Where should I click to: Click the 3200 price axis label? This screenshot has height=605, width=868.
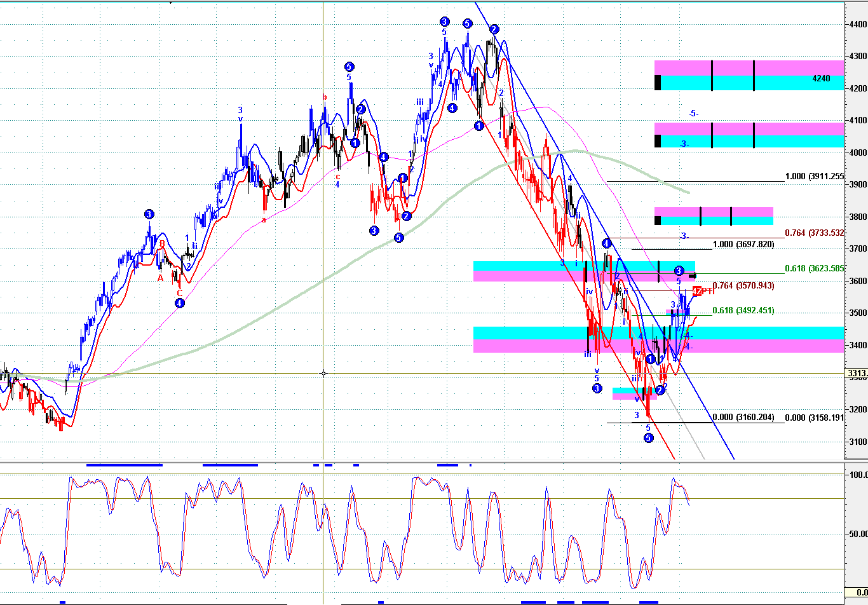tap(858, 409)
